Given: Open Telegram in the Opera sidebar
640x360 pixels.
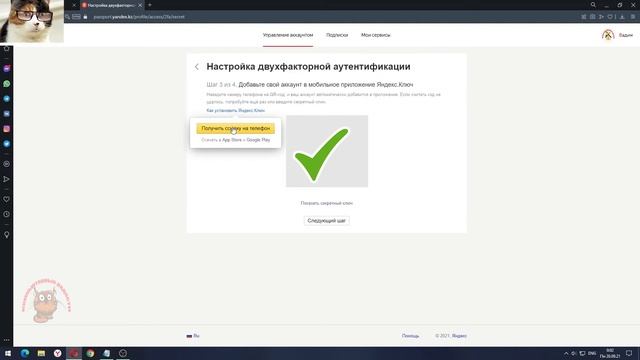Looking at the screenshot, I should (x=7, y=99).
